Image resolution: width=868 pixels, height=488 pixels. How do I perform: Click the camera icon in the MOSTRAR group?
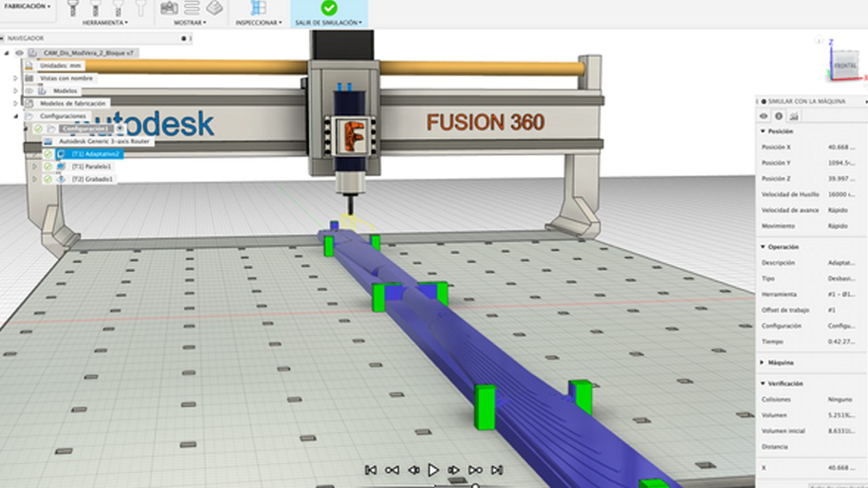click(169, 8)
